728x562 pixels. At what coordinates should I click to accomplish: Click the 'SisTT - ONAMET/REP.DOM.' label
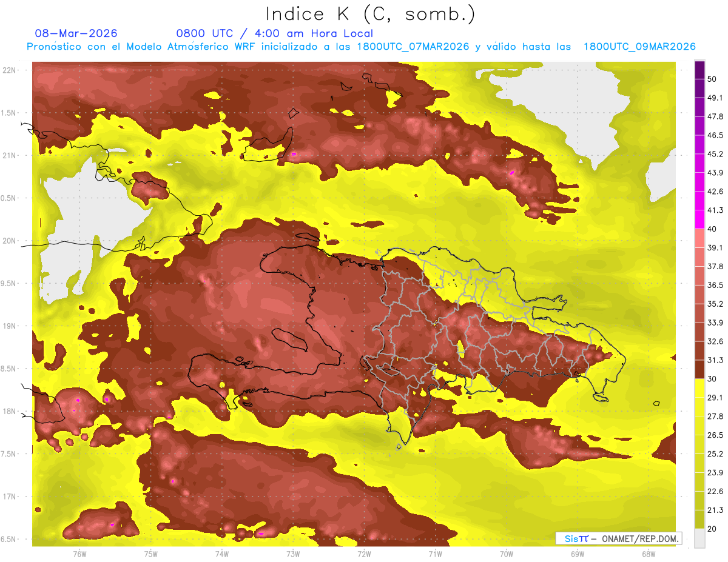[619, 538]
